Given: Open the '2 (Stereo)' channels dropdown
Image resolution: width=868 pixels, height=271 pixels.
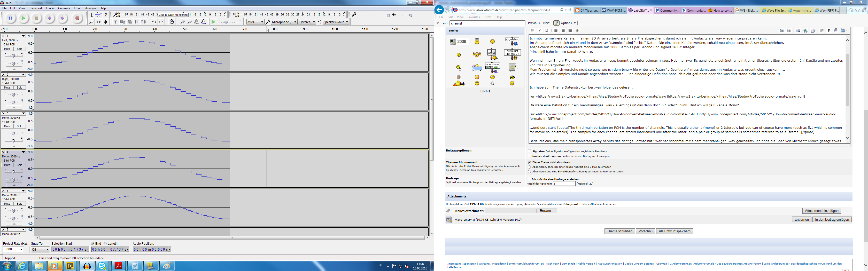Looking at the screenshot, I should tap(307, 22).
